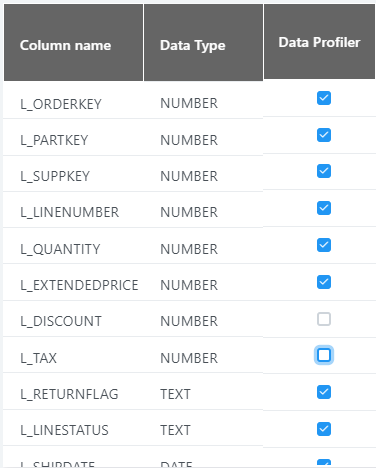This screenshot has width=376, height=468.
Task: Enable Data Profiler for L_DISCOUNT
Action: click(x=324, y=319)
